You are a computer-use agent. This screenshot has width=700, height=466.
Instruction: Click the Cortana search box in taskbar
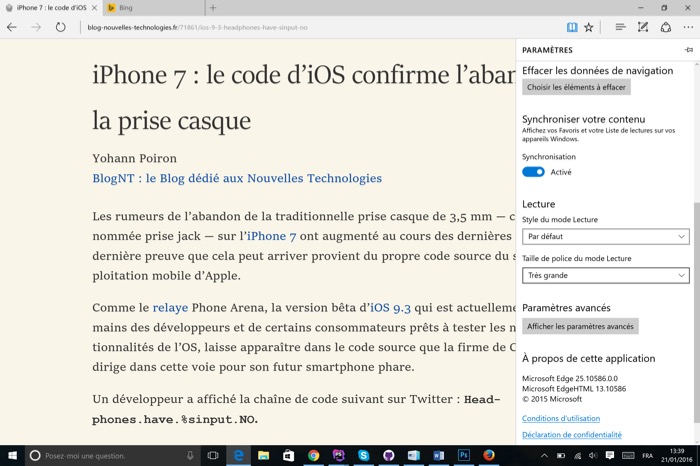tap(110, 455)
